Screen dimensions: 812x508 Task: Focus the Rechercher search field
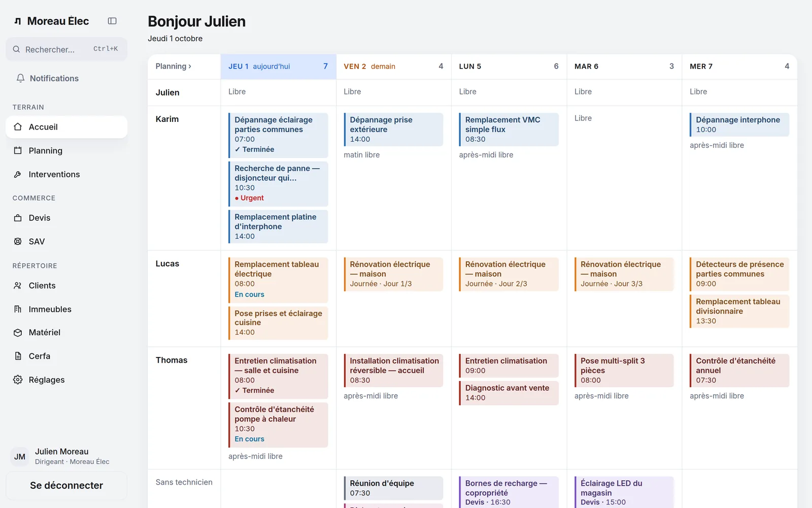(66, 49)
